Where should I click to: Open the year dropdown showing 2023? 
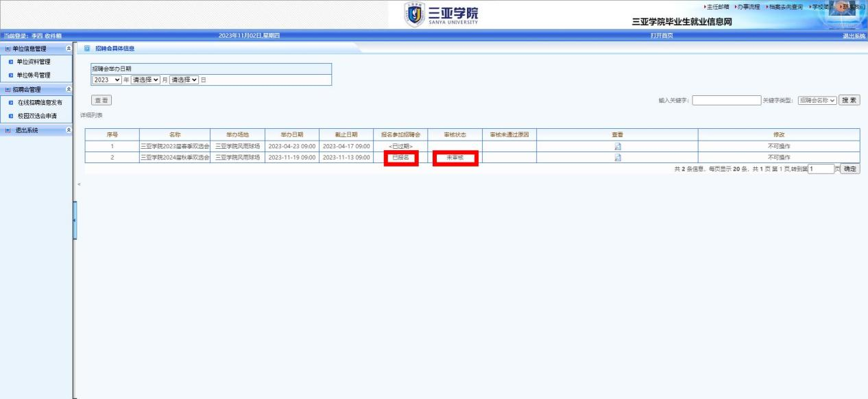107,80
